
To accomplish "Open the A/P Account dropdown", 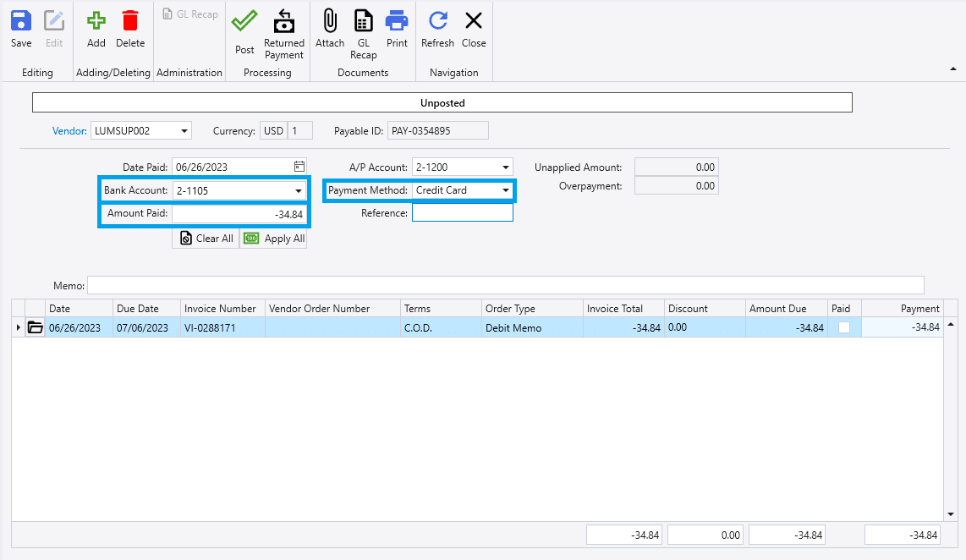I will pos(506,167).
